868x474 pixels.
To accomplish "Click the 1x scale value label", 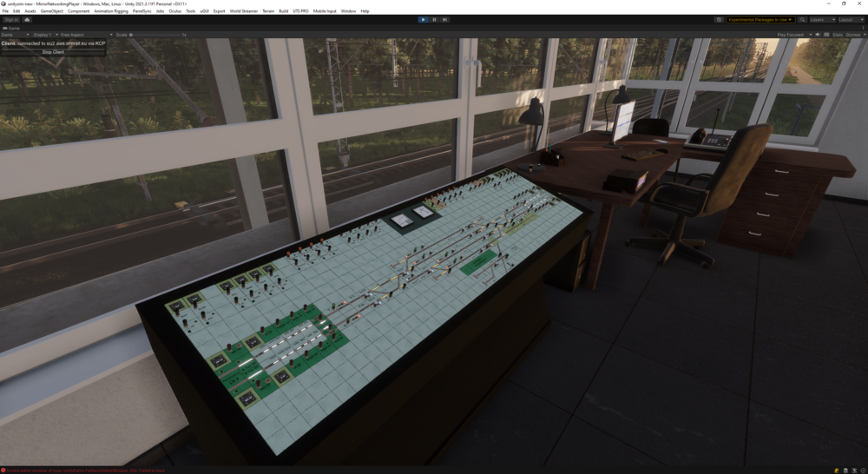I will (184, 35).
